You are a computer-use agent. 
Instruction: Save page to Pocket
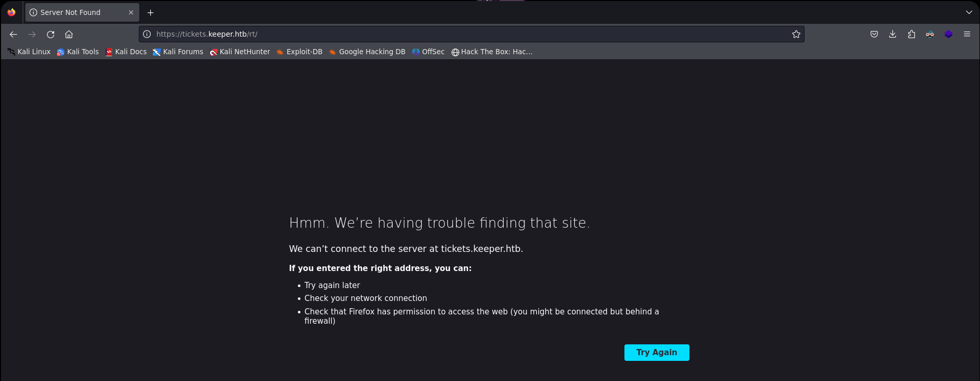[x=874, y=34]
